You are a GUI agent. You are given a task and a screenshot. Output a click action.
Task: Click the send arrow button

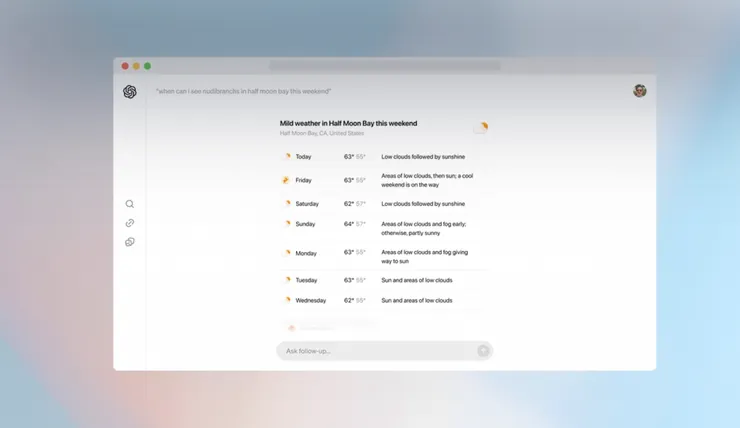483,351
